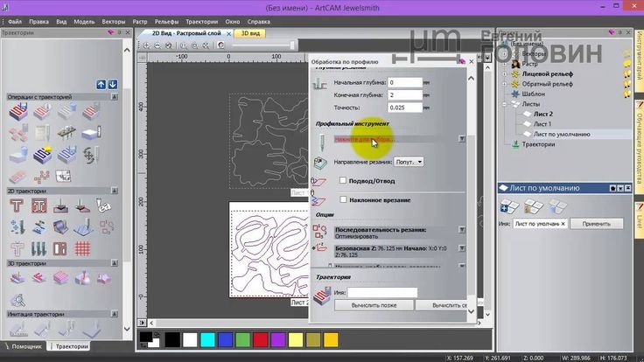Click the lightbulb next to Лицевой рельеф
Image resolution: width=644 pixels, height=362 pixels.
pos(628,74)
